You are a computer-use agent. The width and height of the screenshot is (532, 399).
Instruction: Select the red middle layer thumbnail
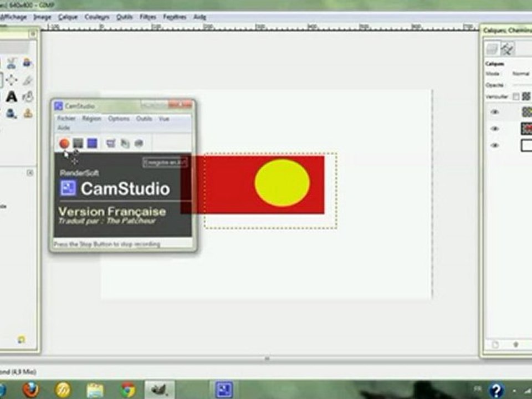pyautogui.click(x=526, y=129)
